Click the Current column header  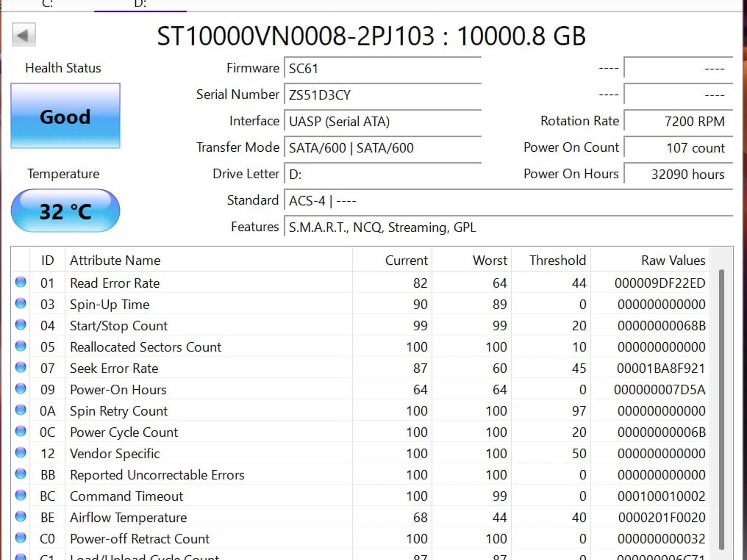392,260
